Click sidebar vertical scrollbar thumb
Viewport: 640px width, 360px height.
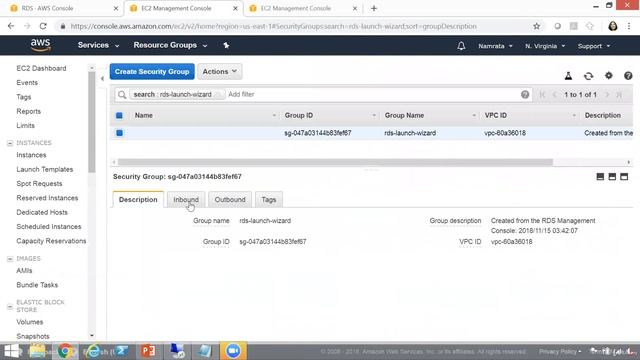click(91, 121)
